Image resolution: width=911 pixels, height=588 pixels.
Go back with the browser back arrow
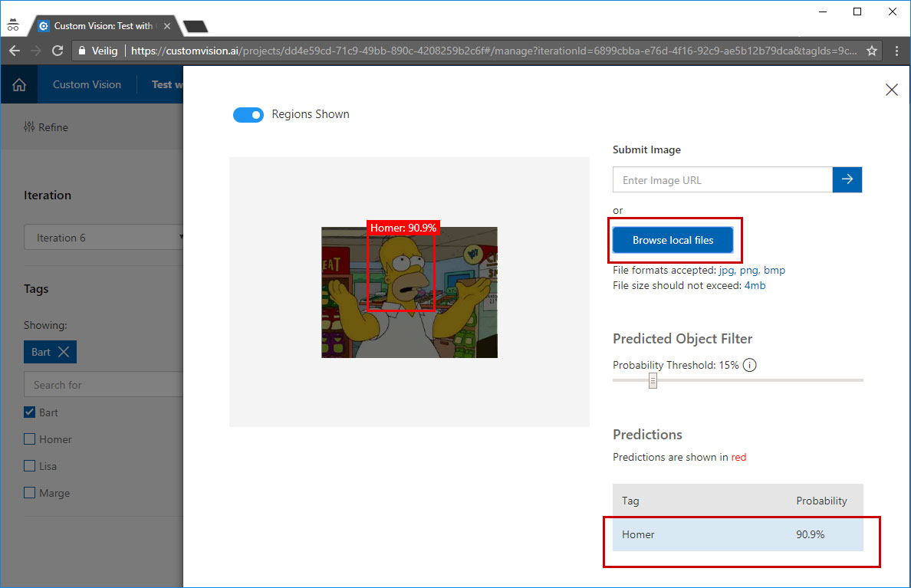click(x=15, y=51)
